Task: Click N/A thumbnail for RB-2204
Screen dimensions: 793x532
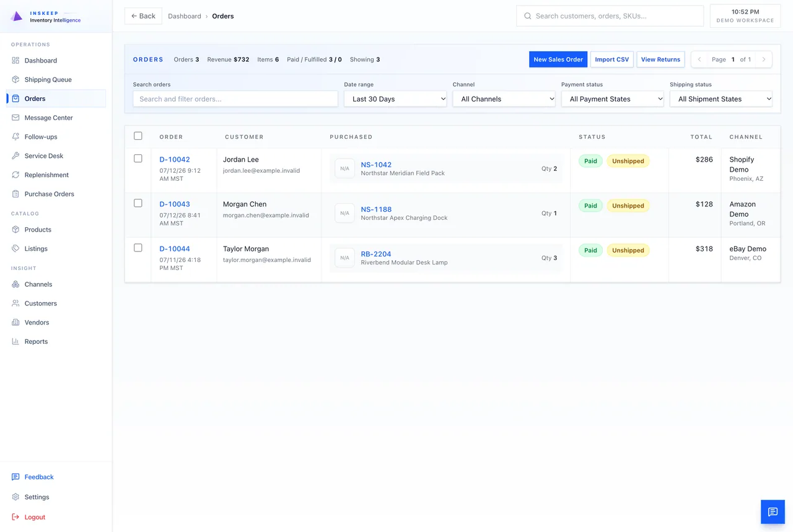Action: tap(345, 258)
